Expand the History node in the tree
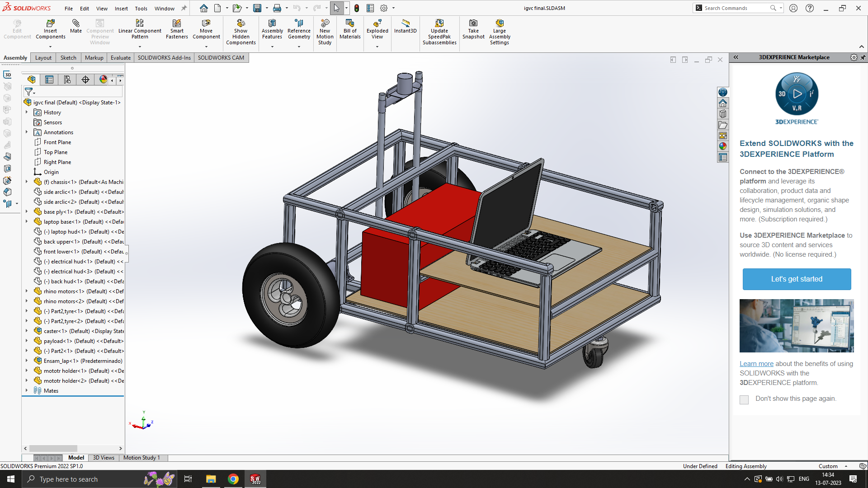This screenshot has height=488, width=868. coord(26,112)
